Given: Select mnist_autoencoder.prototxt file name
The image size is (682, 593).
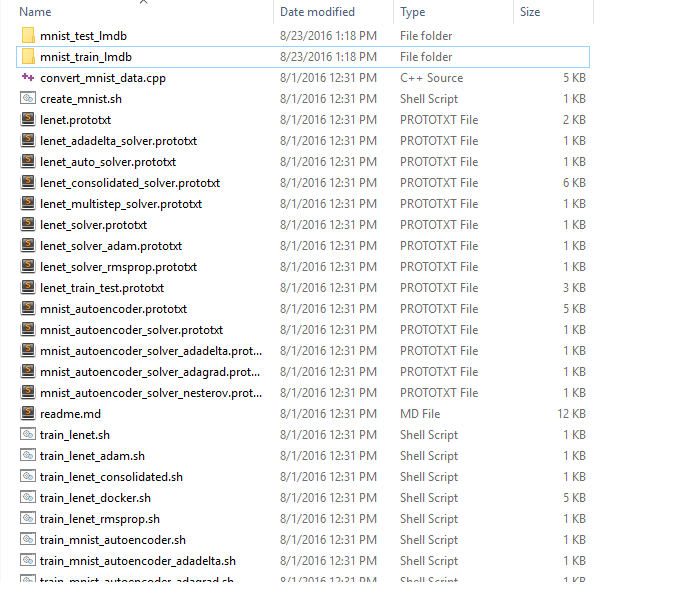Looking at the screenshot, I should tap(114, 309).
